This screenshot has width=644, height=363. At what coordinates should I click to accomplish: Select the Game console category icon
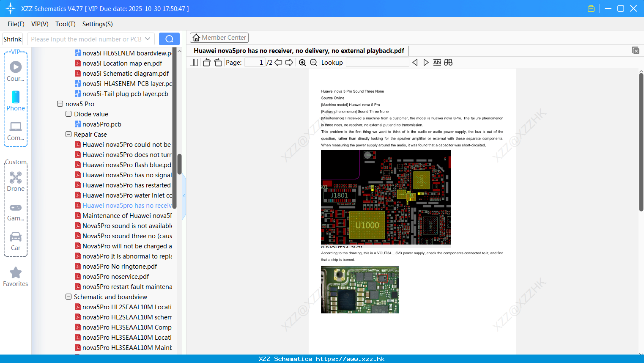click(16, 208)
